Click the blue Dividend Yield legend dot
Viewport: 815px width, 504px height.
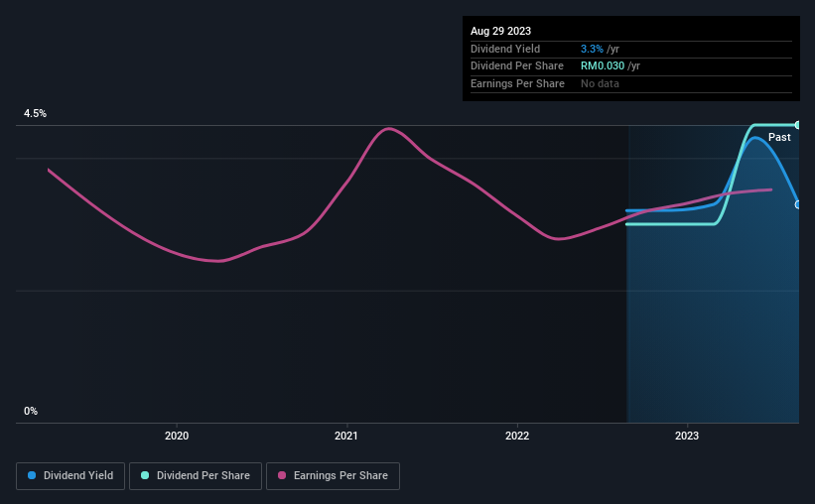(x=32, y=476)
